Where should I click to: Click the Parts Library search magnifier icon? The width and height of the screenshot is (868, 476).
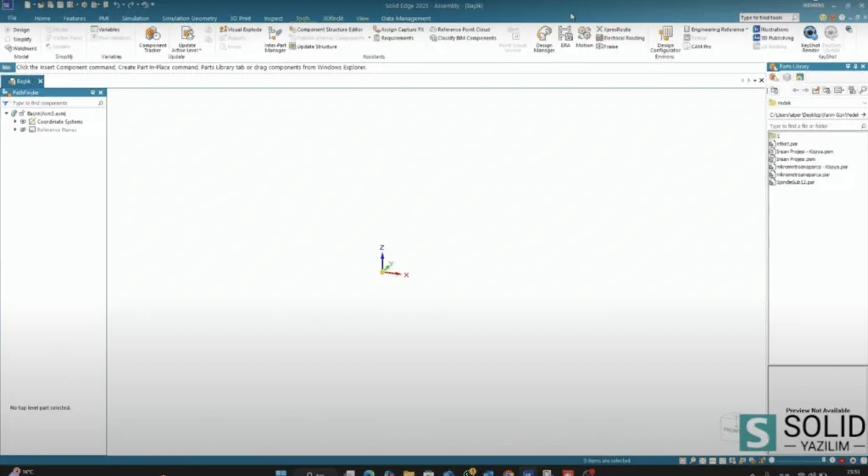tap(862, 90)
